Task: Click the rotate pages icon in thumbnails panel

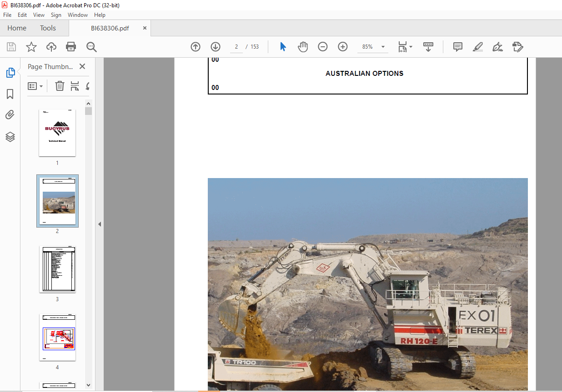Action: (x=87, y=86)
